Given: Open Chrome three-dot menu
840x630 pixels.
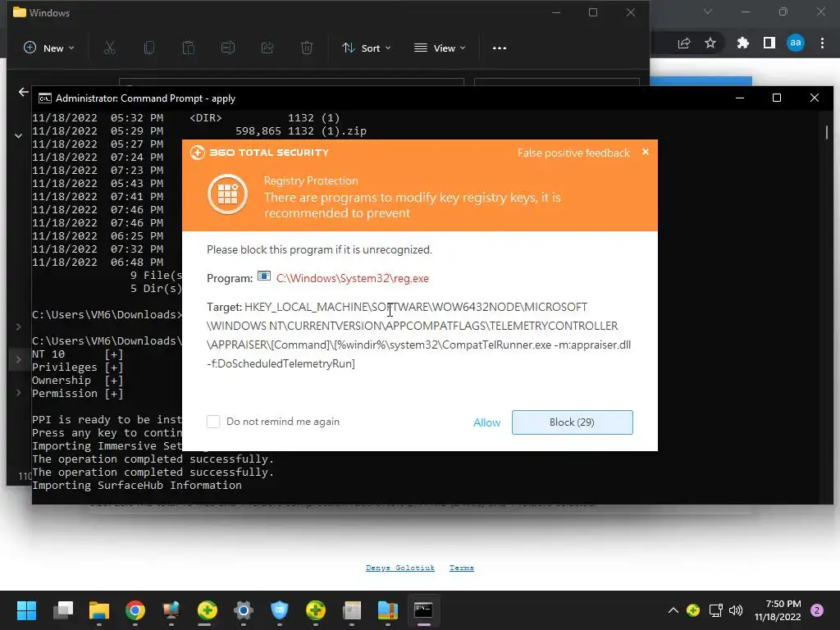Looking at the screenshot, I should point(822,43).
